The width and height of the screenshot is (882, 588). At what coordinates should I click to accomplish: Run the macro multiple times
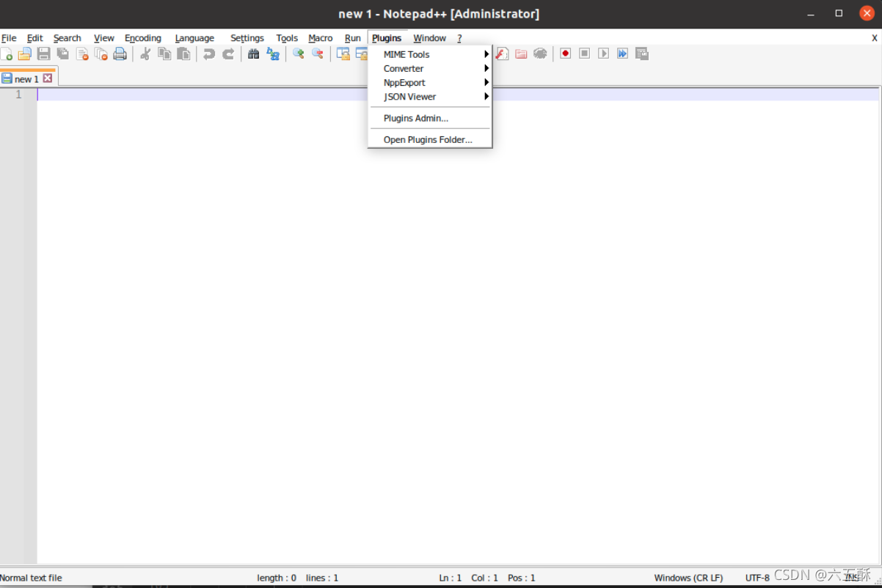point(622,54)
